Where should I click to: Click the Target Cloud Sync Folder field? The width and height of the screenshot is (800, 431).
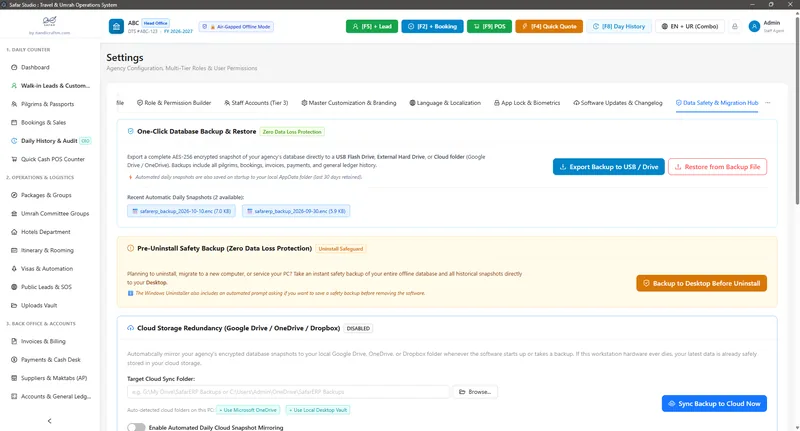click(x=288, y=392)
